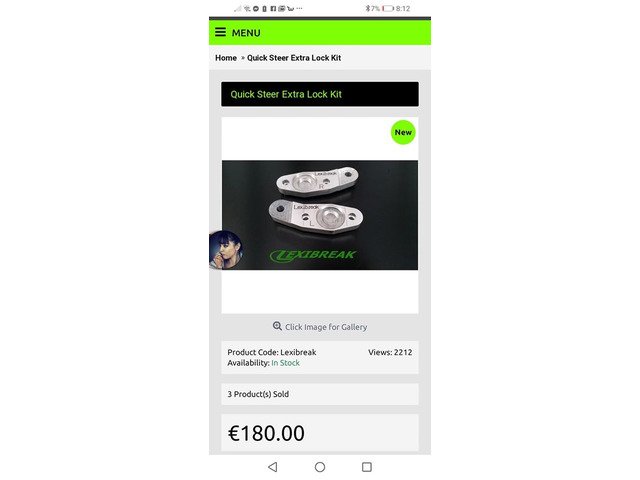This screenshot has width=640, height=480.
Task: Tap the MENU label in green bar
Action: (x=246, y=33)
